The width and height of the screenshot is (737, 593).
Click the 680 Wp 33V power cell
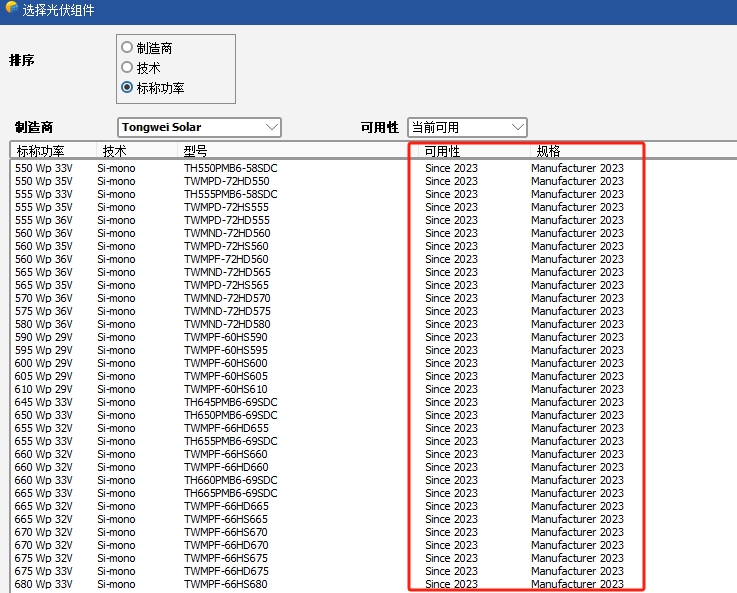coord(44,584)
